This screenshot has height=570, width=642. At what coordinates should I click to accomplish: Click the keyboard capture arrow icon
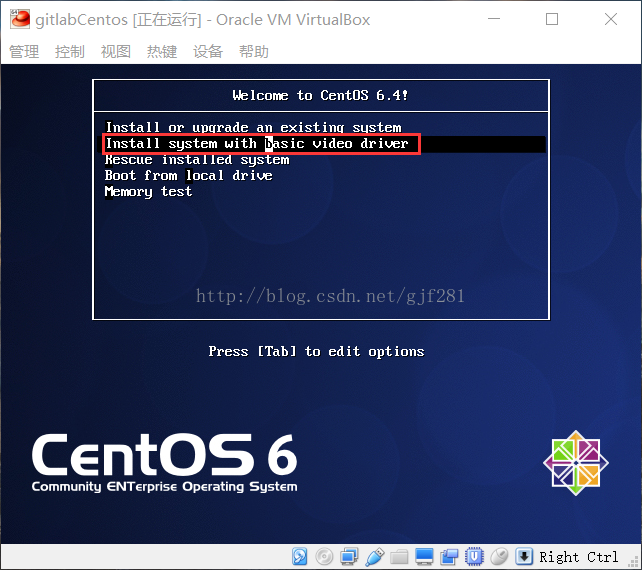524,557
